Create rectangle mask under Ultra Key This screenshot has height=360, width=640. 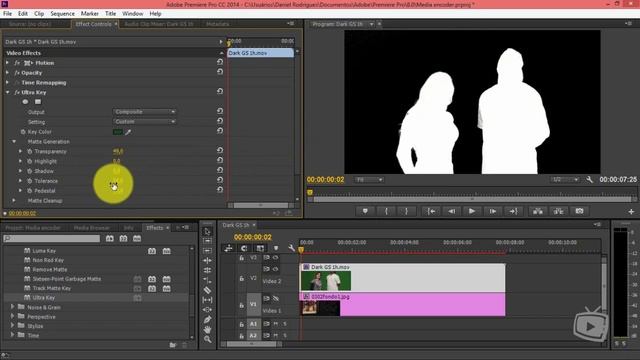click(x=38, y=102)
